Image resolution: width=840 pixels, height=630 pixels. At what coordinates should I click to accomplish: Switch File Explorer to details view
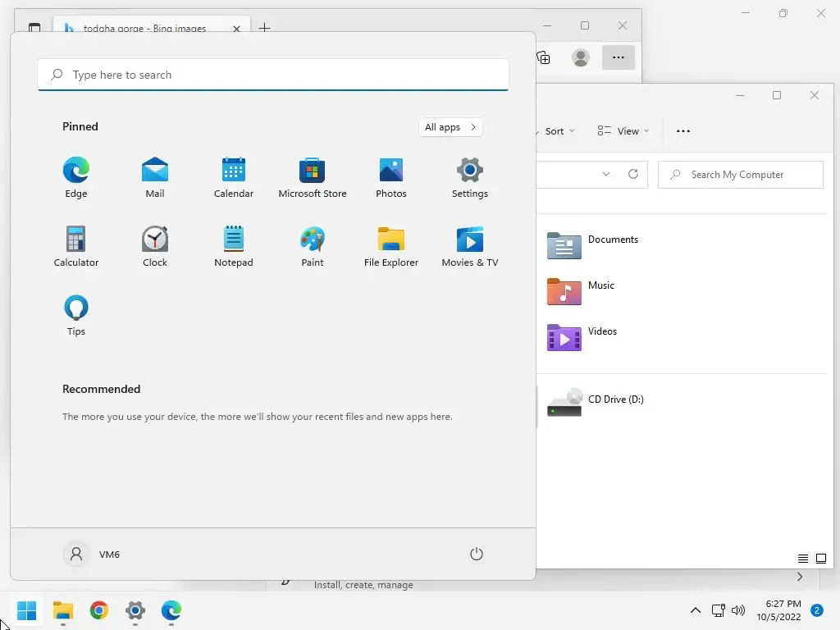802,559
